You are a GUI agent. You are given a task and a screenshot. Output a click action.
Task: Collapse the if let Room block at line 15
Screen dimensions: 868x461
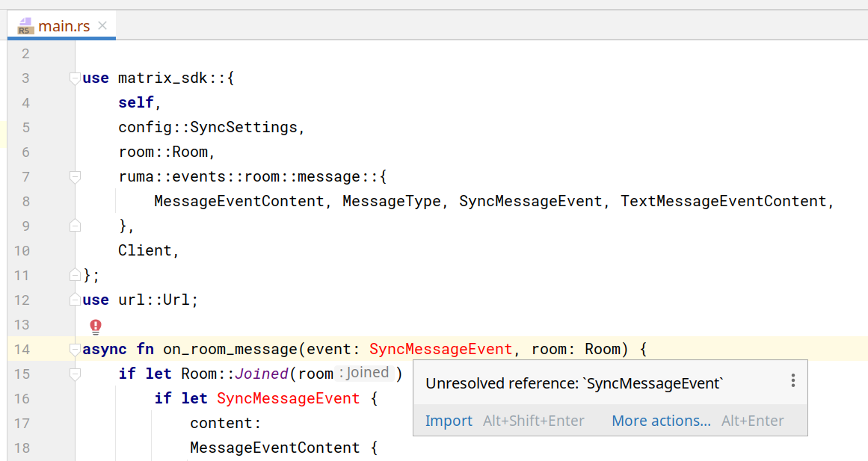tap(74, 374)
